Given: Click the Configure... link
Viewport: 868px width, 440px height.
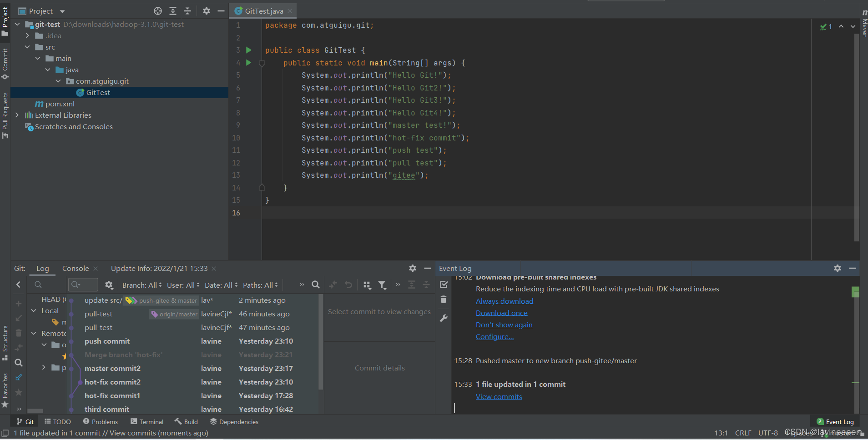Looking at the screenshot, I should (x=495, y=336).
